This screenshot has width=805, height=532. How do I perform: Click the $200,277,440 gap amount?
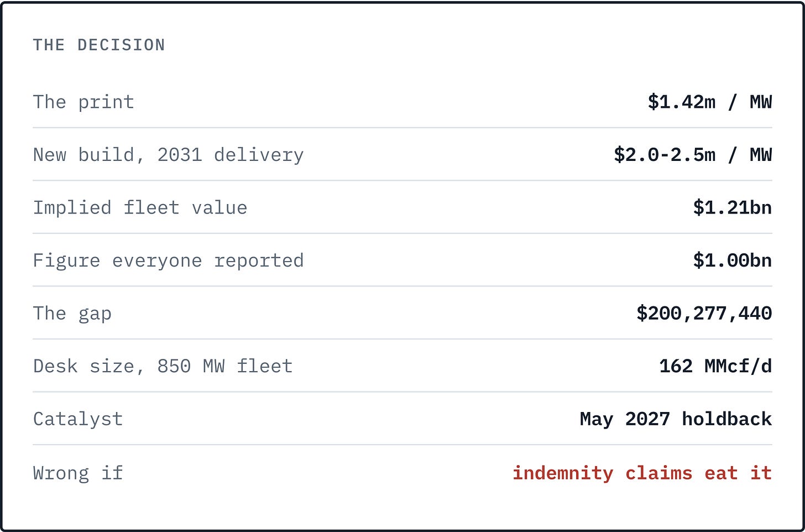tap(704, 314)
